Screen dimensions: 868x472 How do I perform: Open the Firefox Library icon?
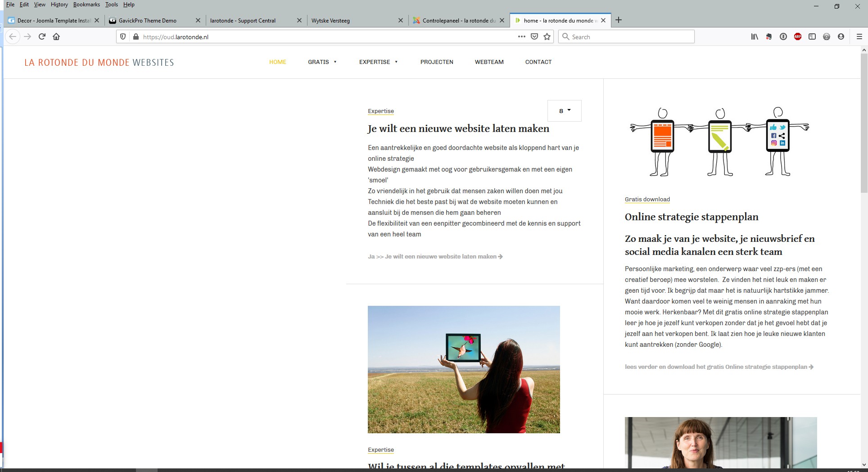coord(755,37)
